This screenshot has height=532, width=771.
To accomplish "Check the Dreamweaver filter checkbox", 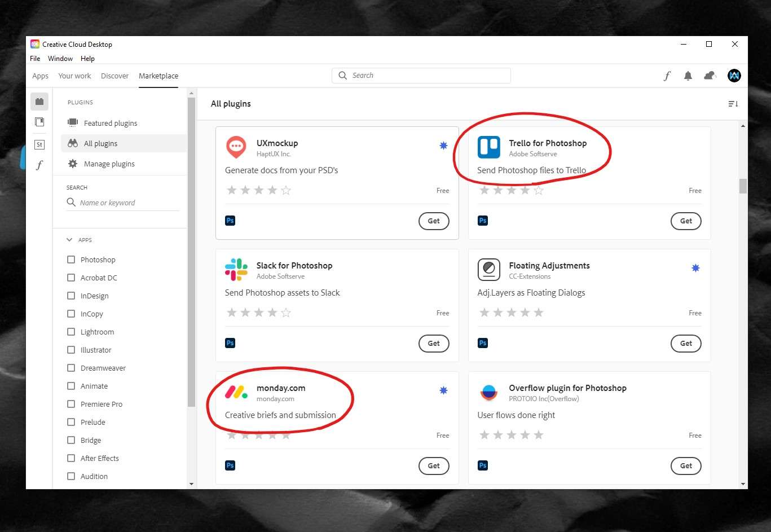I will [x=71, y=368].
